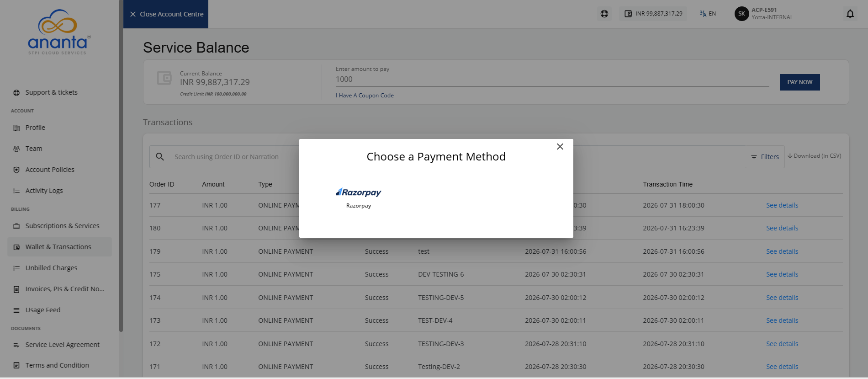Click the Current Balance wallet icon
This screenshot has width=868, height=379.
click(164, 78)
